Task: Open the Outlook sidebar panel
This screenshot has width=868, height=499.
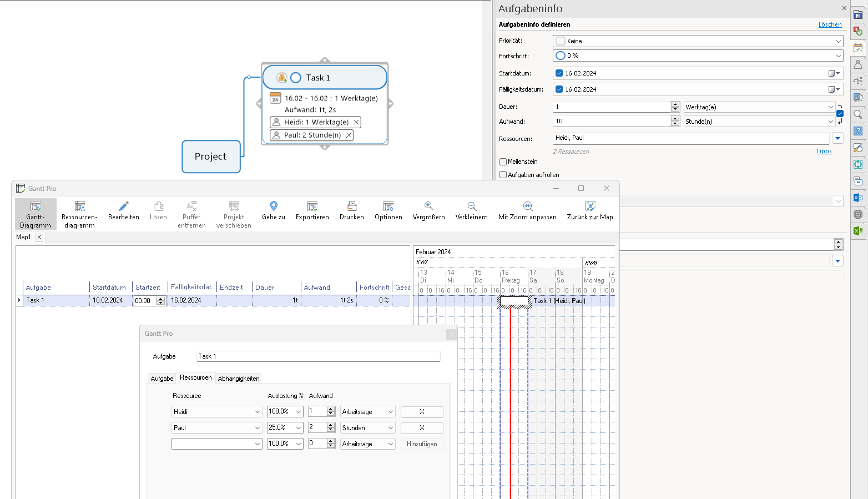Action: pos(858,198)
